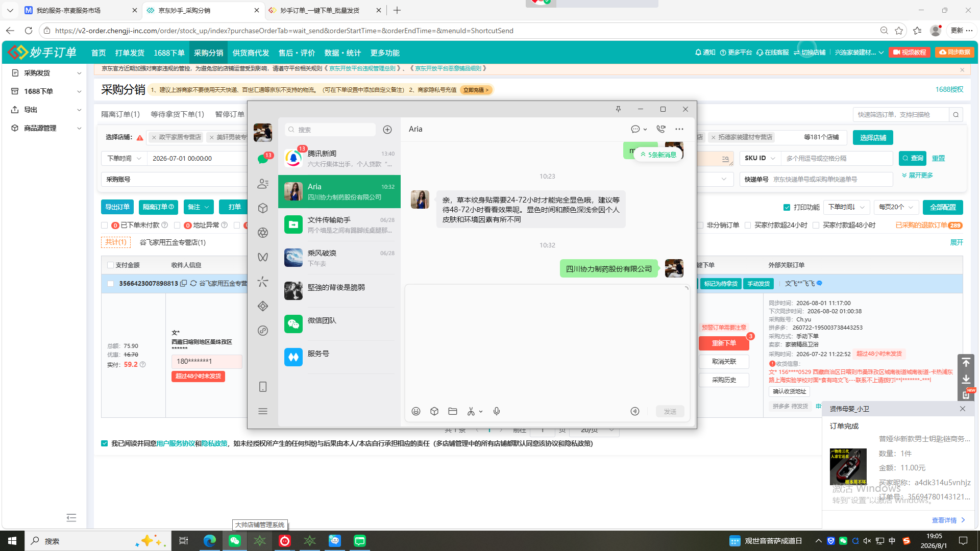Open WeChat Search spark icon in sidebar
This screenshot has width=980, height=551.
pos(263,282)
